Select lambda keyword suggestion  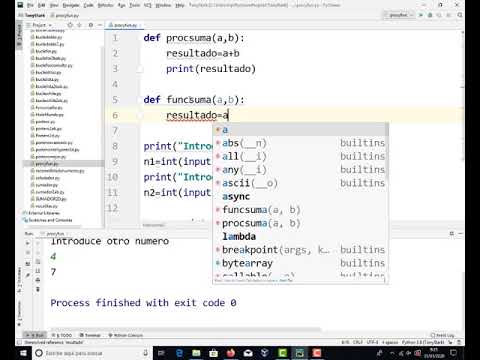300,236
